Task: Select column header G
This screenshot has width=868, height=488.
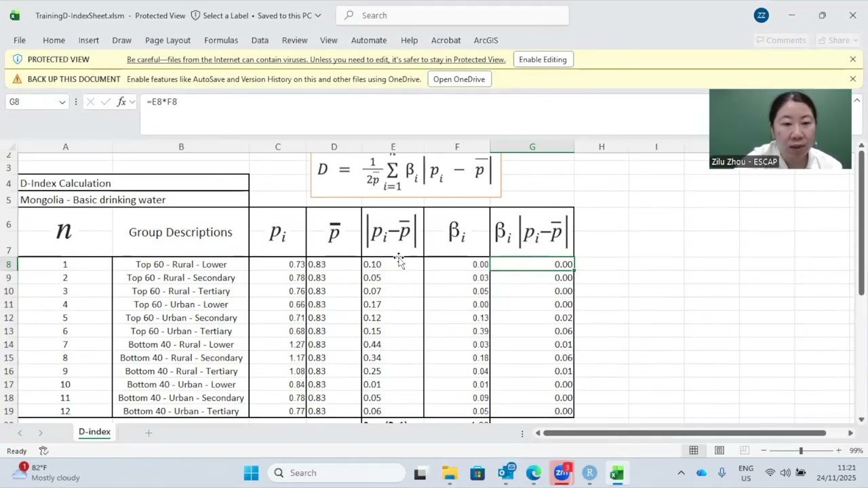Action: (x=532, y=146)
